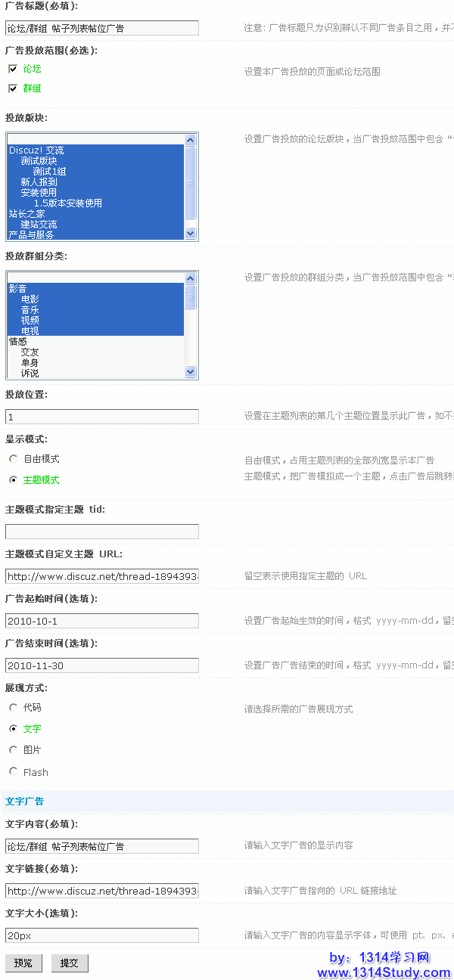The image size is (454, 980).
Task: Choose the 图片 ad format option
Action: 13,750
